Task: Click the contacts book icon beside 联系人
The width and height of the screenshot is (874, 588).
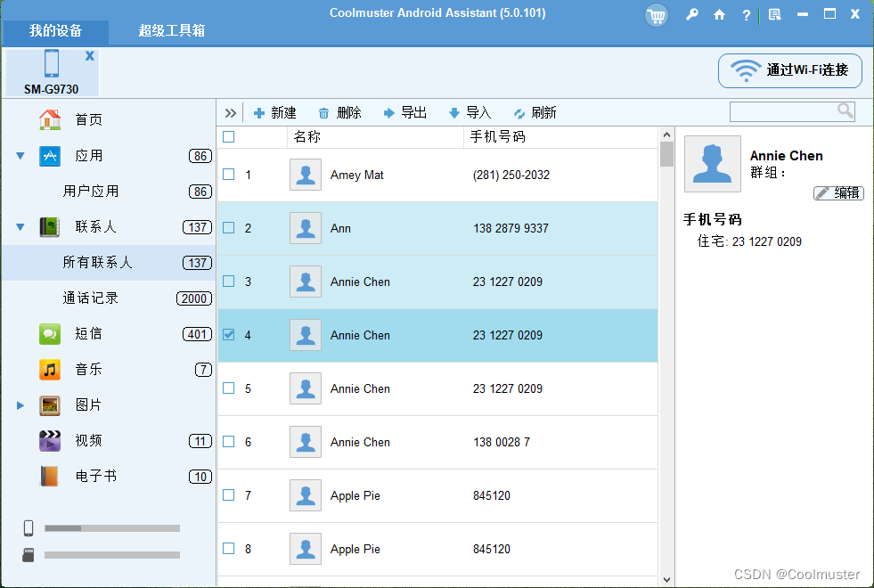Action: click(x=50, y=227)
